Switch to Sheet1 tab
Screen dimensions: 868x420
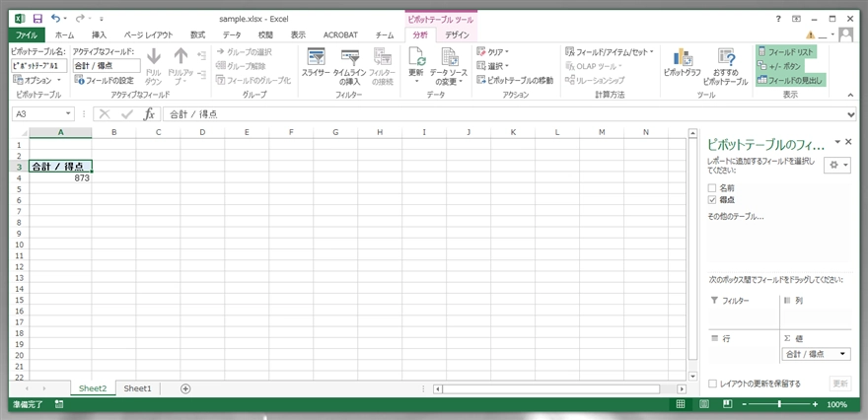(x=137, y=388)
